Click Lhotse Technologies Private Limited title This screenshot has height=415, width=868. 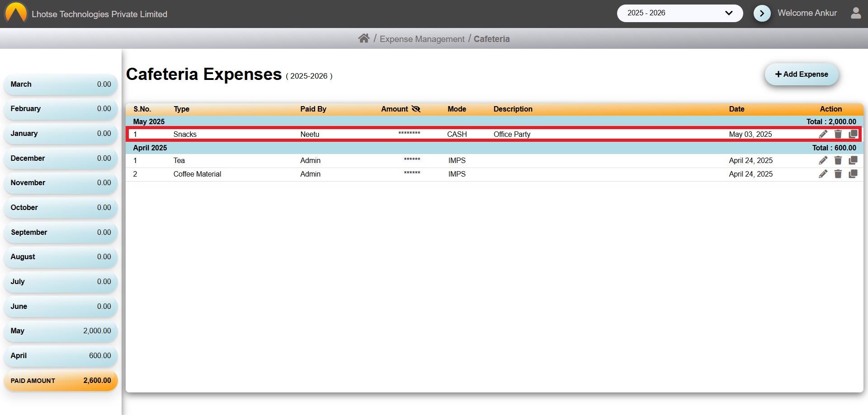(x=99, y=14)
